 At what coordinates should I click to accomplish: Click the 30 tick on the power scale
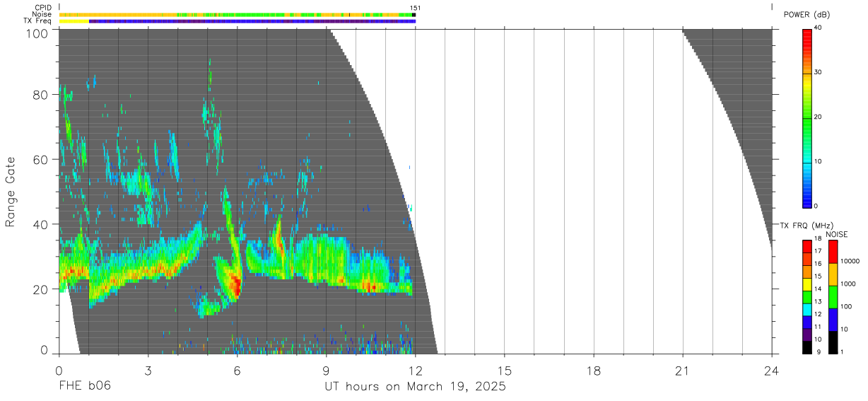tap(818, 72)
